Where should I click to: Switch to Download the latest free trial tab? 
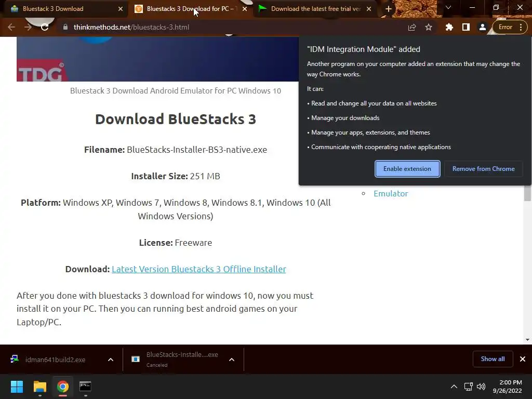pos(315,9)
